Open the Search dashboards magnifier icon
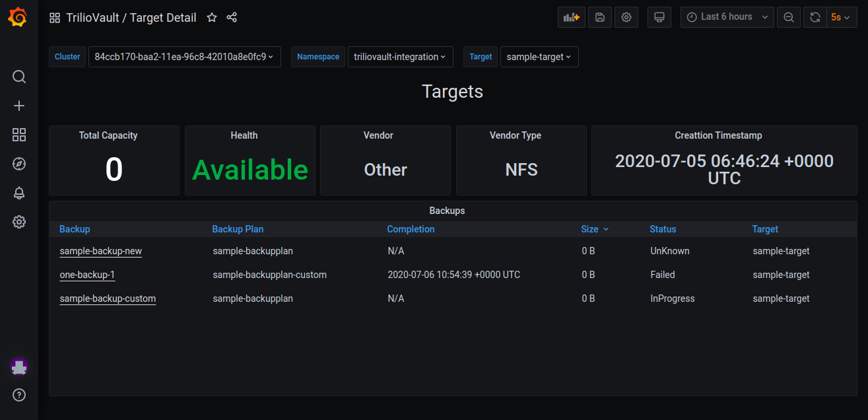The width and height of the screenshot is (868, 420). point(19,77)
